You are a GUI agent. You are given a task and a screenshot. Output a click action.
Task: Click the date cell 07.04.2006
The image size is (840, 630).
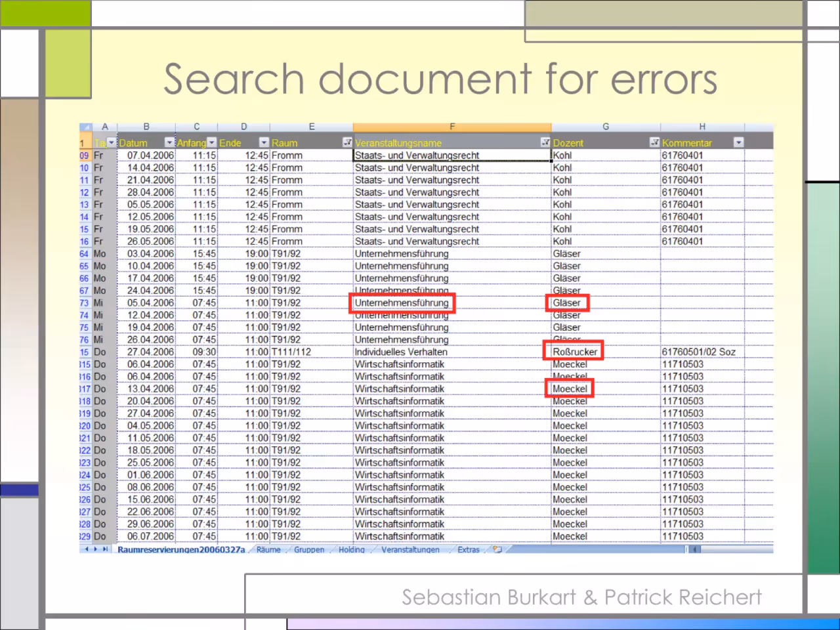click(146, 156)
